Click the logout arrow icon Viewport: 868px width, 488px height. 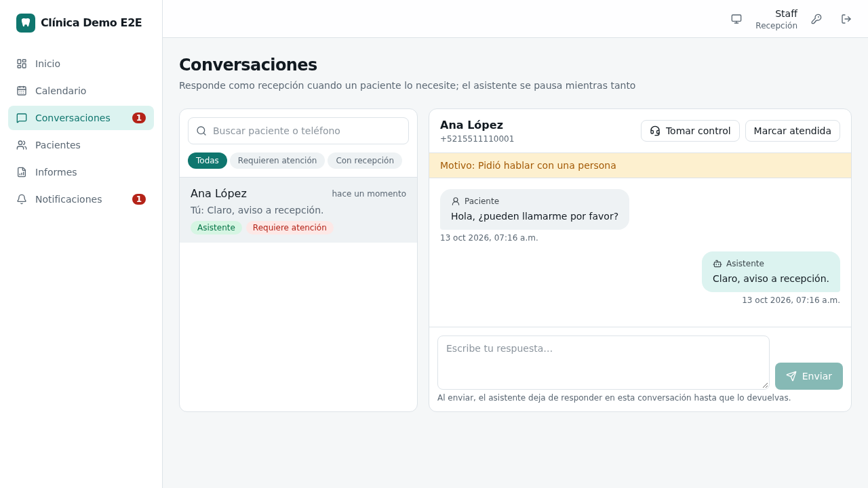click(846, 19)
